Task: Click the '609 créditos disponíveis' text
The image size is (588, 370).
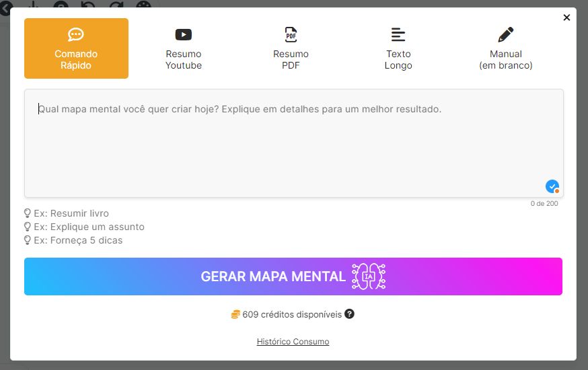Action: 292,315
